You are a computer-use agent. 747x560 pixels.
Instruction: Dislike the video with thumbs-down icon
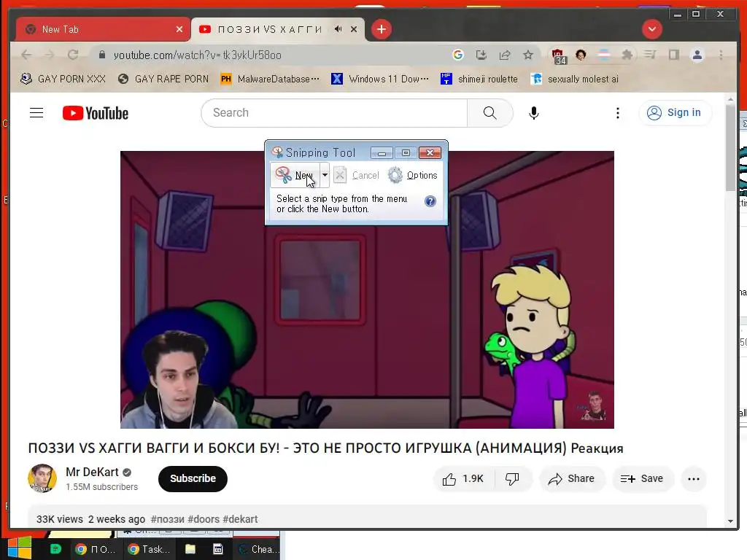(513, 478)
